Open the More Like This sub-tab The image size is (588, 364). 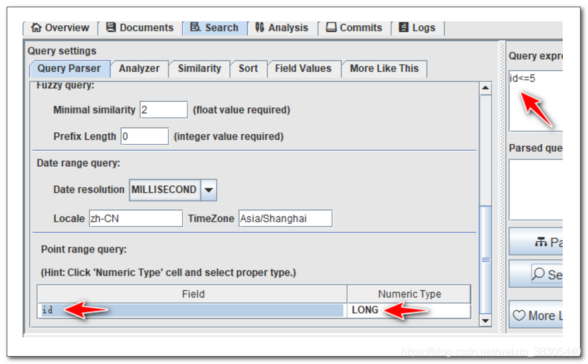coord(384,68)
